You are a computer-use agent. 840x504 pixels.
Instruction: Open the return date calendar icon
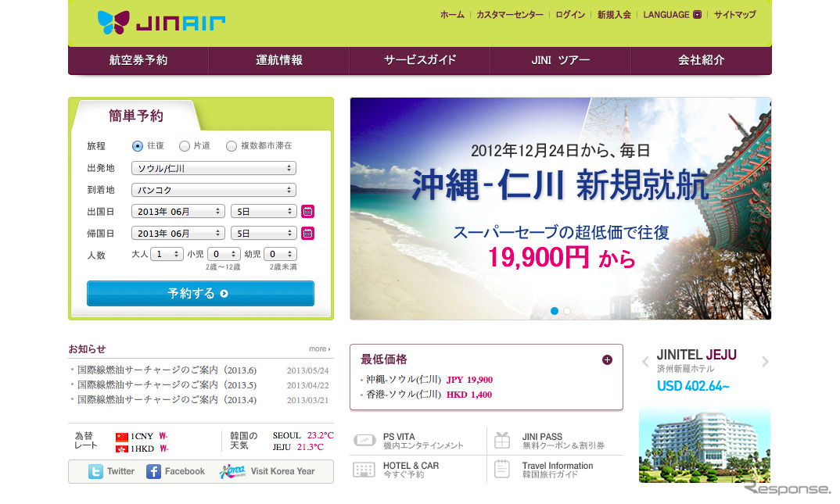pos(307,233)
